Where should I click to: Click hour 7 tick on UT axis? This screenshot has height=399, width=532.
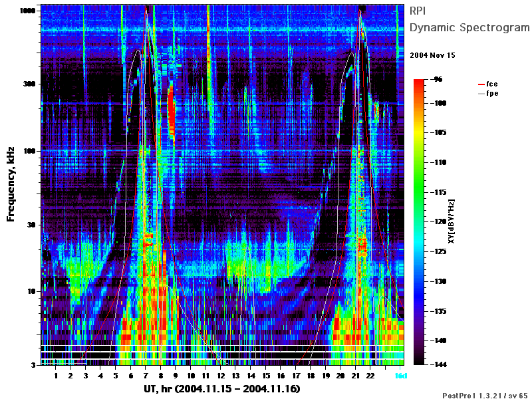(x=146, y=376)
